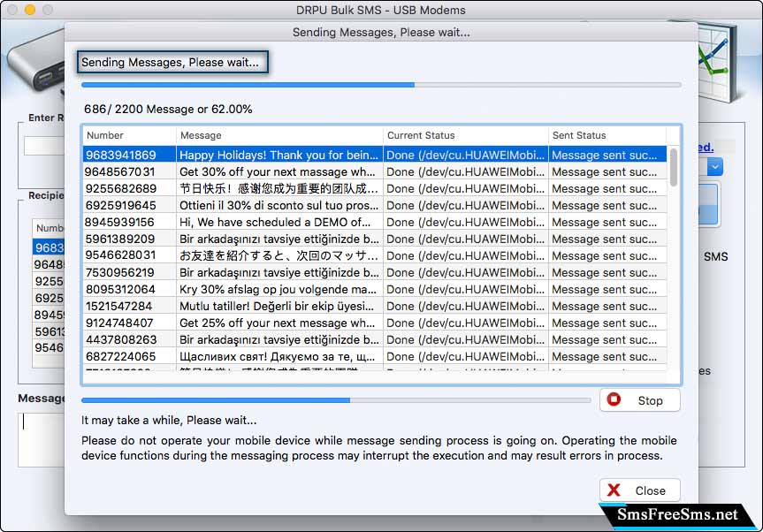The width and height of the screenshot is (763, 532).
Task: Select row with number 6827224065
Action: (374, 356)
